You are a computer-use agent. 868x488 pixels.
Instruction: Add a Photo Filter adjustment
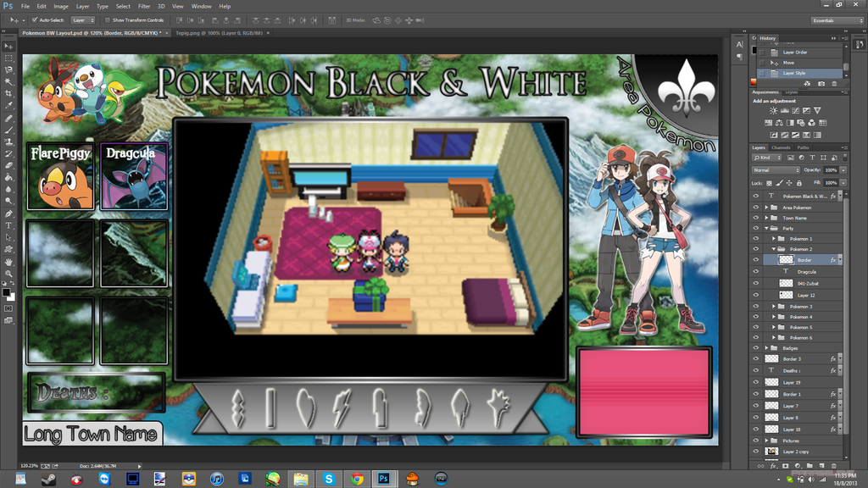tap(800, 123)
